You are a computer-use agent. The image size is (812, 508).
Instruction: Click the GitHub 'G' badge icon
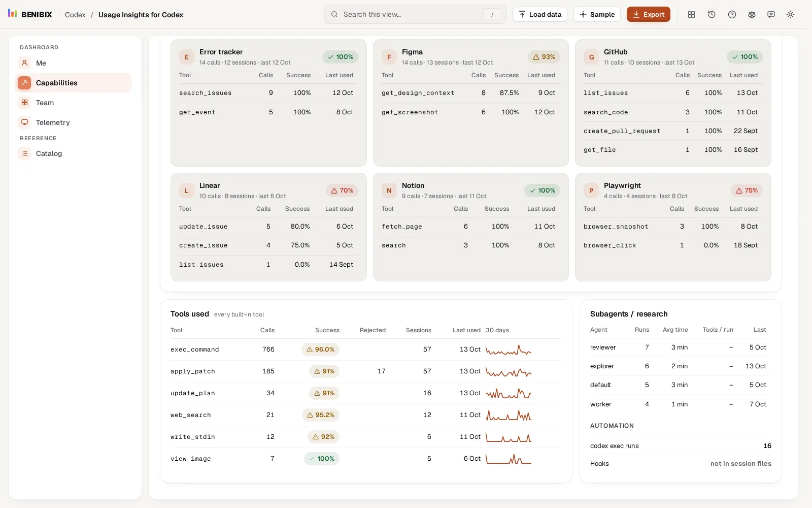591,57
